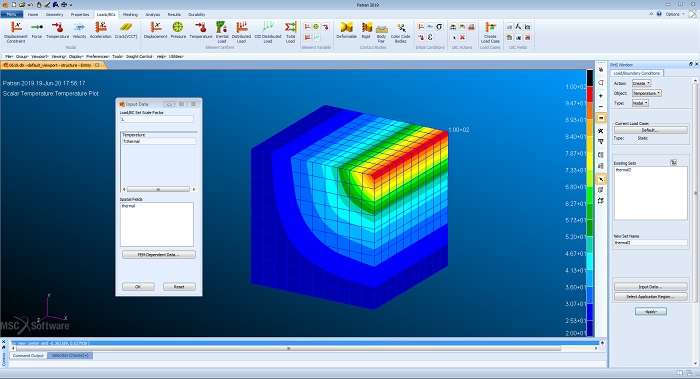Viewport: 700px width, 379px height.
Task: Click the New Set Name input field
Action: click(650, 243)
